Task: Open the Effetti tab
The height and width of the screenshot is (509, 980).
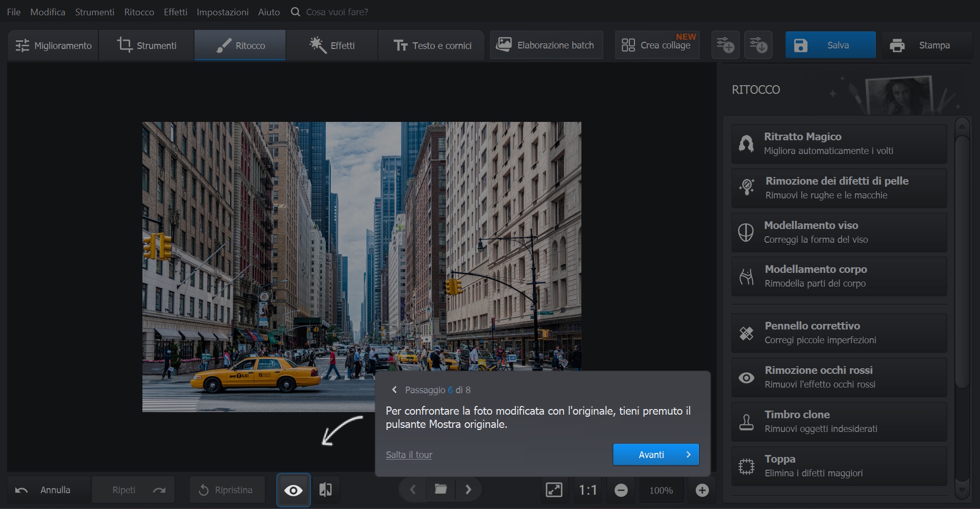Action: (x=332, y=45)
